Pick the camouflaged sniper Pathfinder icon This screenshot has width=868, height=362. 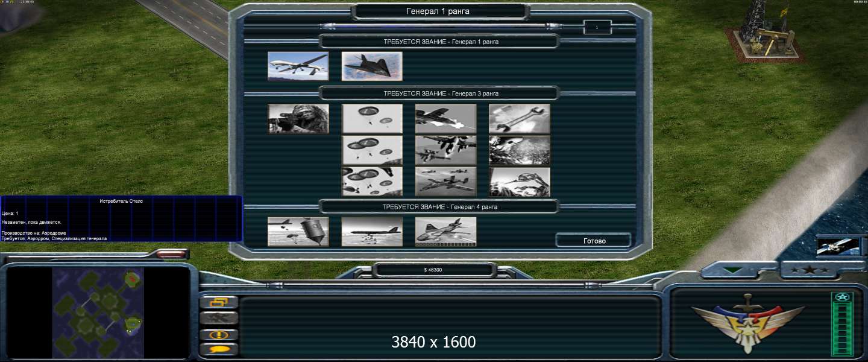298,119
